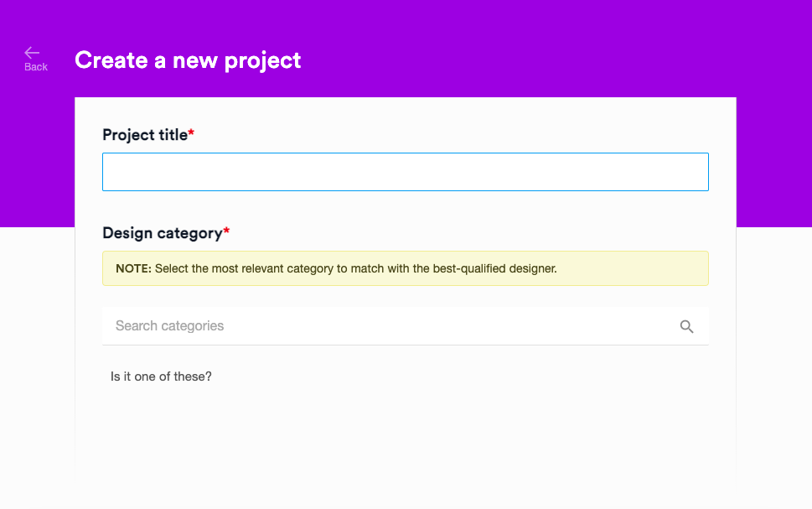This screenshot has width=812, height=509.
Task: Select the 'Search categories' placeholder text
Action: [170, 326]
